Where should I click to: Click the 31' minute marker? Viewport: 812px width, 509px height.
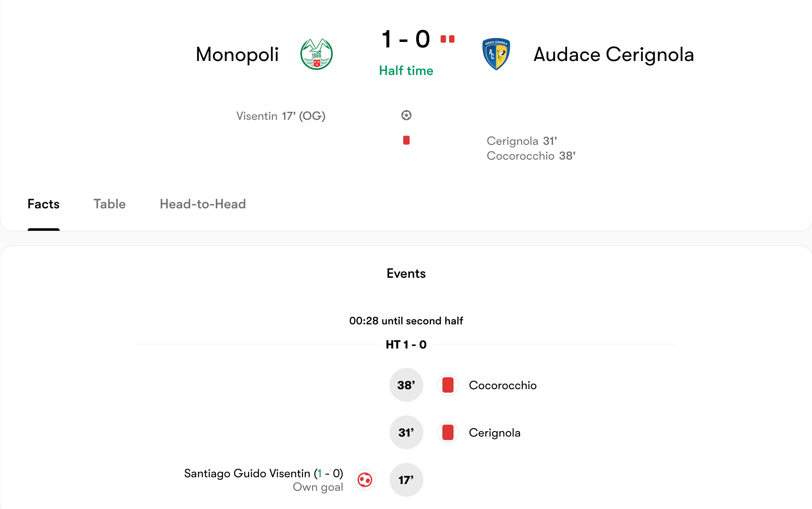[x=406, y=432]
